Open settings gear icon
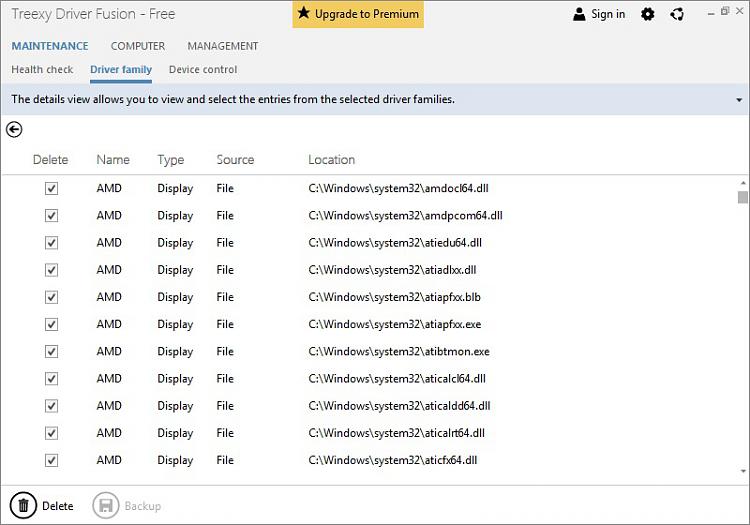This screenshot has width=750, height=525. (648, 14)
